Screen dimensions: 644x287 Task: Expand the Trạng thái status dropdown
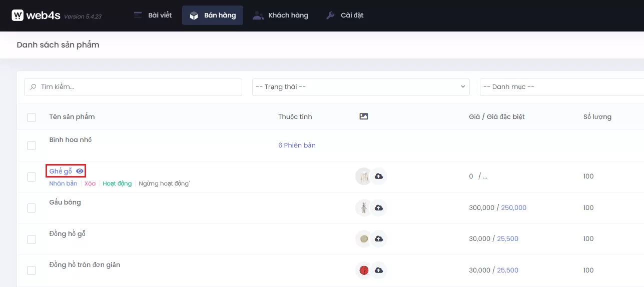[x=361, y=87]
